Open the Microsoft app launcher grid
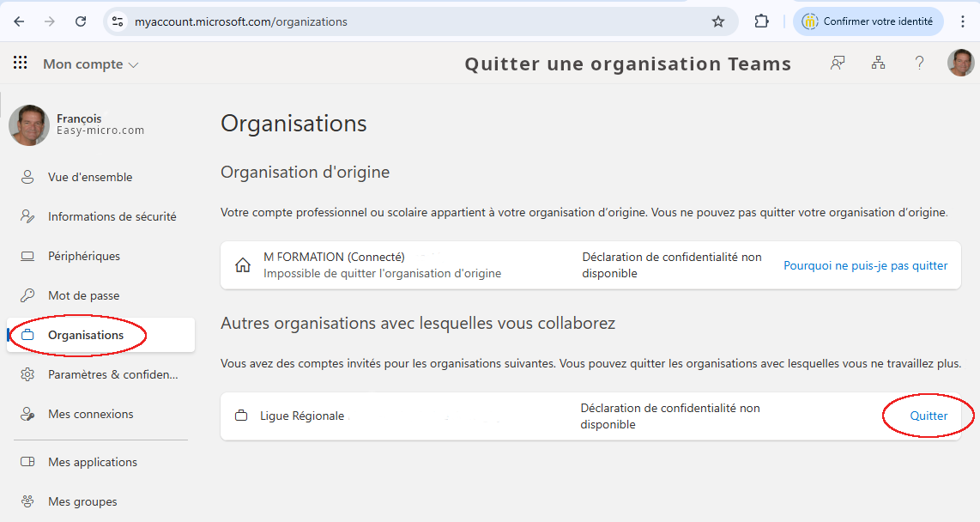Screen dimensions: 980x522 pyautogui.click(x=20, y=63)
